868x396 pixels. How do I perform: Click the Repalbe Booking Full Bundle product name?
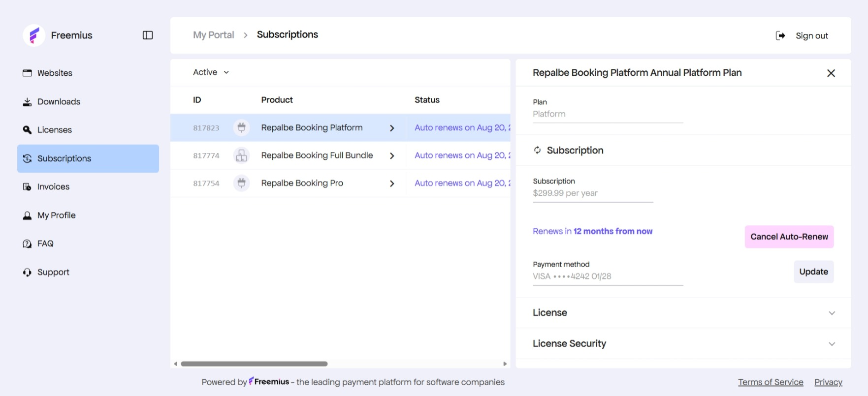click(x=317, y=155)
